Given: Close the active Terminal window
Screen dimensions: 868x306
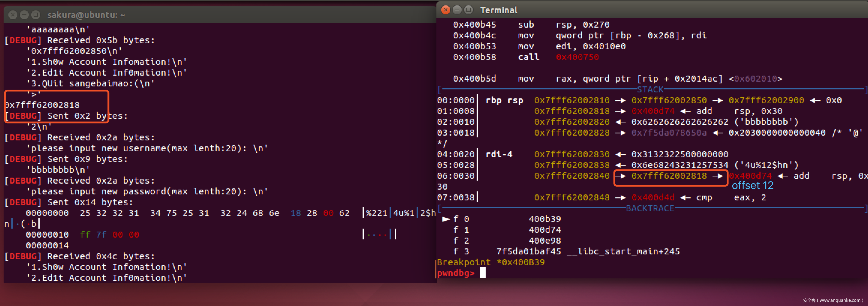Looking at the screenshot, I should click(445, 10).
